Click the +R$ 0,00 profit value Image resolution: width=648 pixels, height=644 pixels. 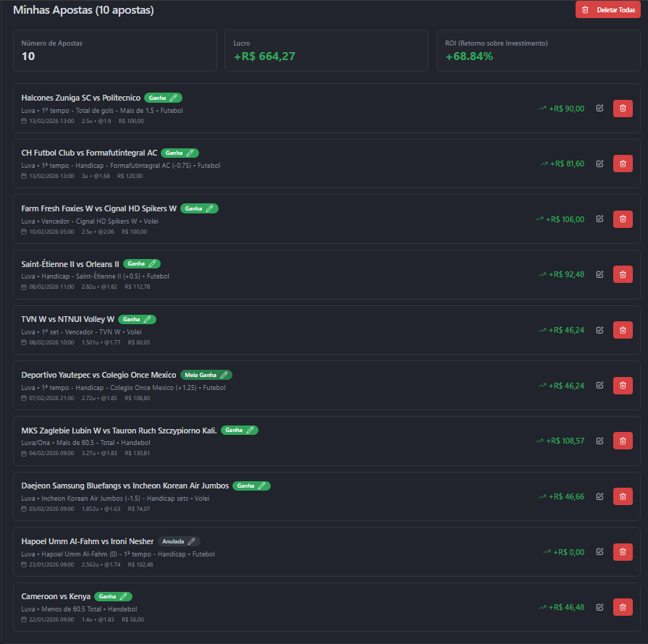click(x=568, y=552)
